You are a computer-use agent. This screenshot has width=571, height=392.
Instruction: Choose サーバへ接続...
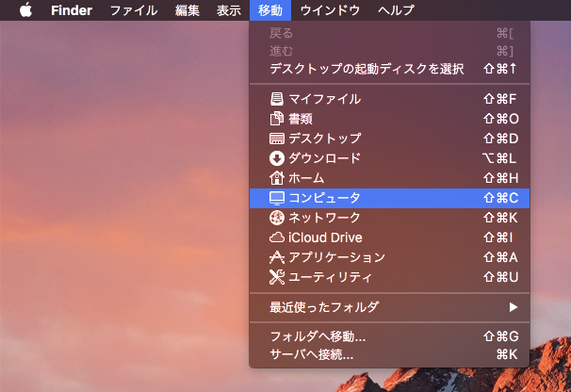tap(389, 354)
